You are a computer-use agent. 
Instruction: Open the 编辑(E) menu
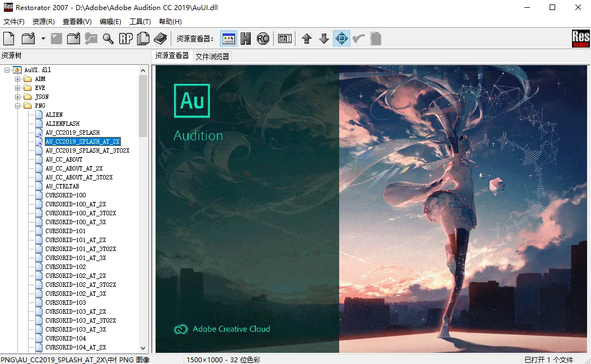tap(110, 21)
